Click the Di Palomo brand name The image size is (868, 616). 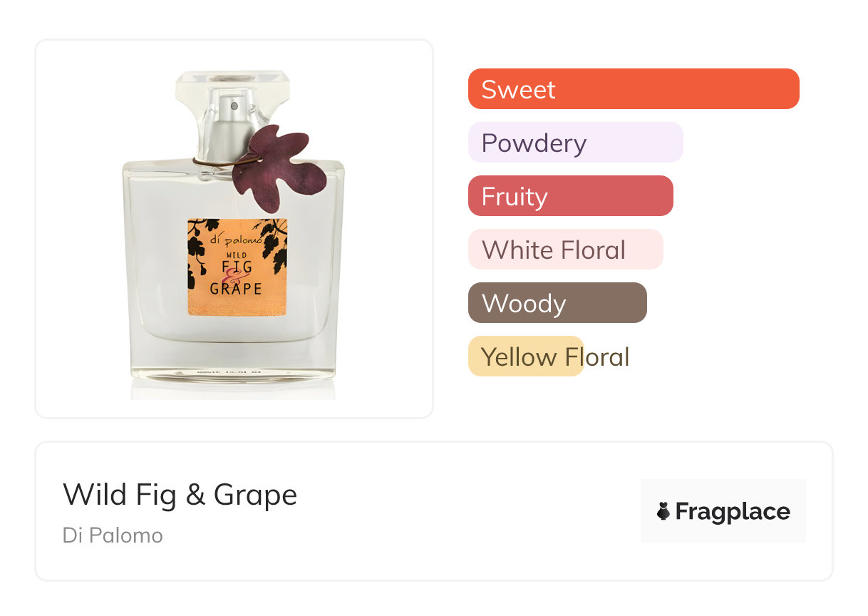(x=113, y=535)
